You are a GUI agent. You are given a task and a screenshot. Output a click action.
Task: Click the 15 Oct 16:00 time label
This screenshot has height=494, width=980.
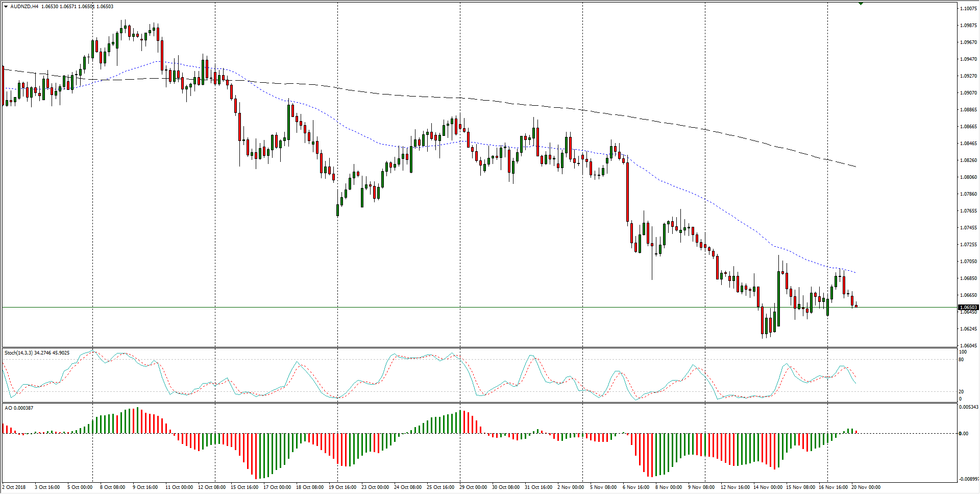[x=244, y=487]
